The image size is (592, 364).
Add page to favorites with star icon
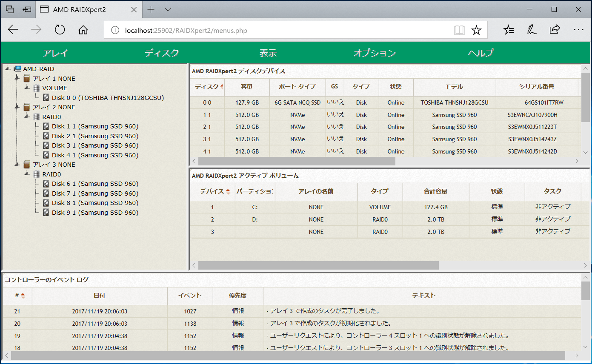click(x=476, y=30)
